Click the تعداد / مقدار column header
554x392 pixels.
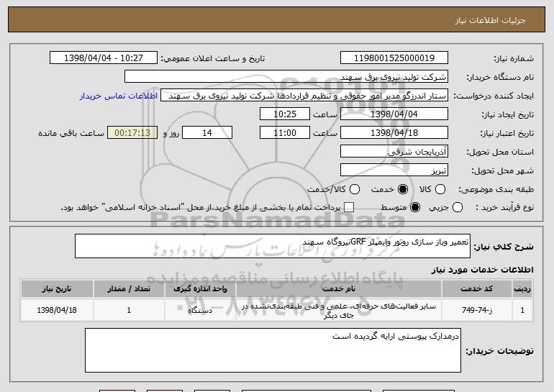pyautogui.click(x=129, y=289)
